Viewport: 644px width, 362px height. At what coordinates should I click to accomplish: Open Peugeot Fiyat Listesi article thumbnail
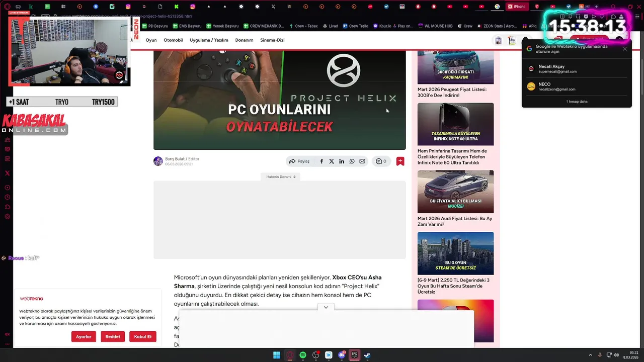click(455, 67)
